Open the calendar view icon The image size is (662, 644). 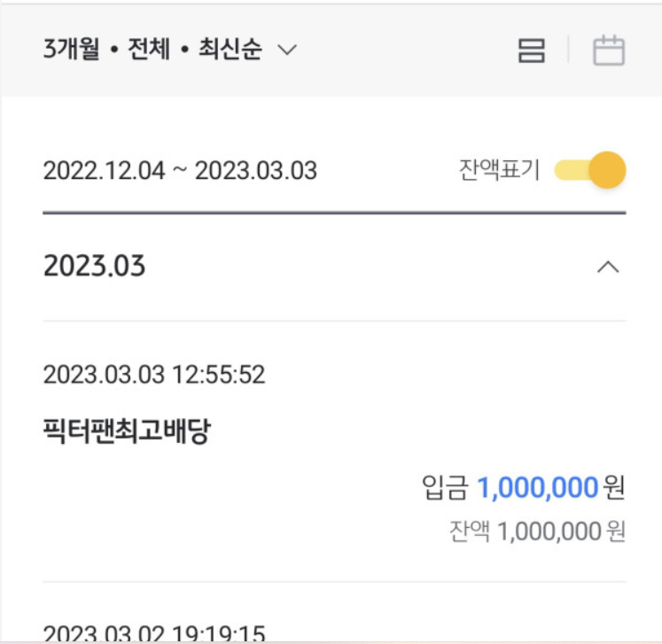pos(608,50)
